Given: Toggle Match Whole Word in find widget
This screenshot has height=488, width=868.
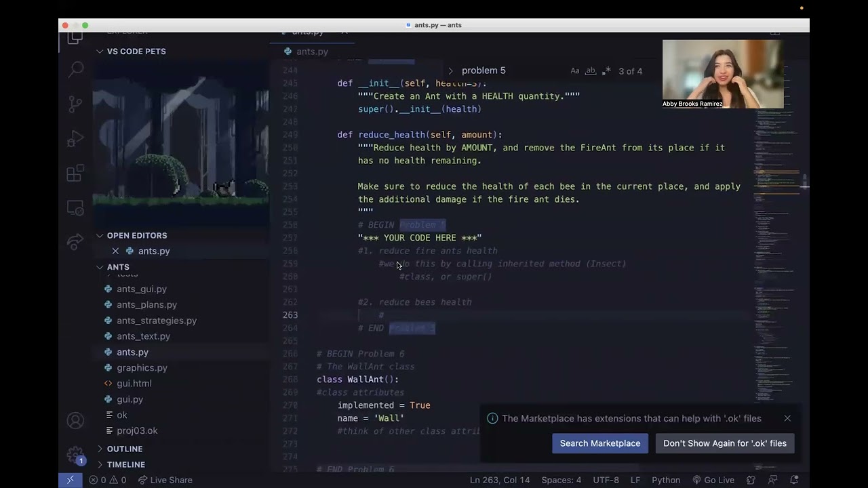Looking at the screenshot, I should tap(591, 70).
